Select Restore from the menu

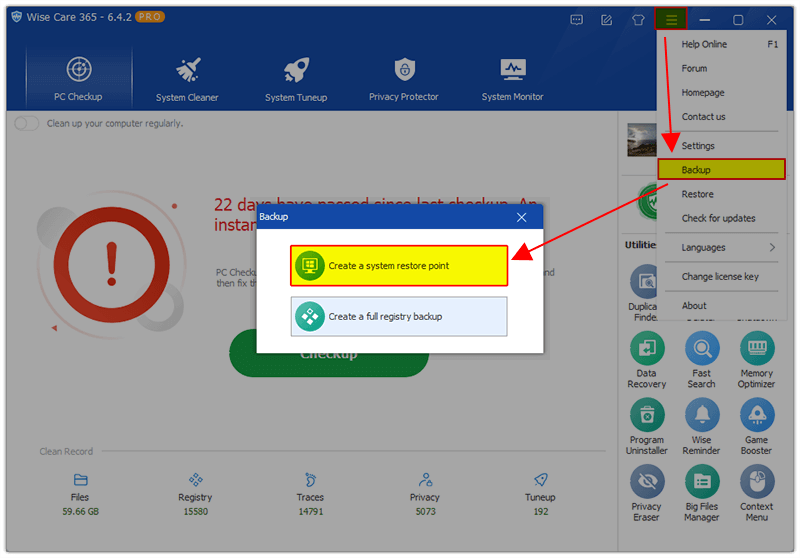point(721,194)
